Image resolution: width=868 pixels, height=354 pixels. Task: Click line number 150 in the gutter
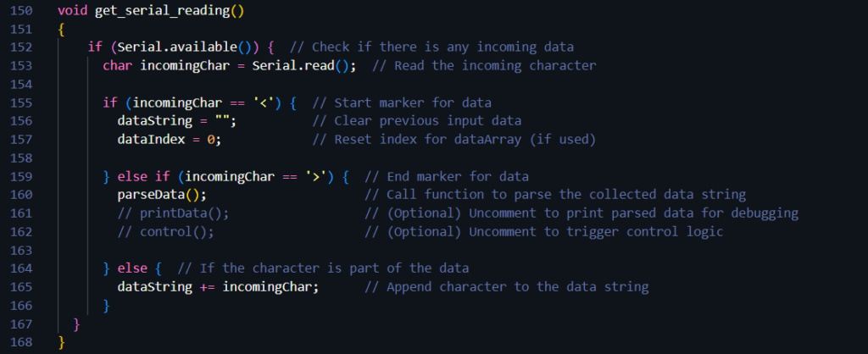point(23,10)
